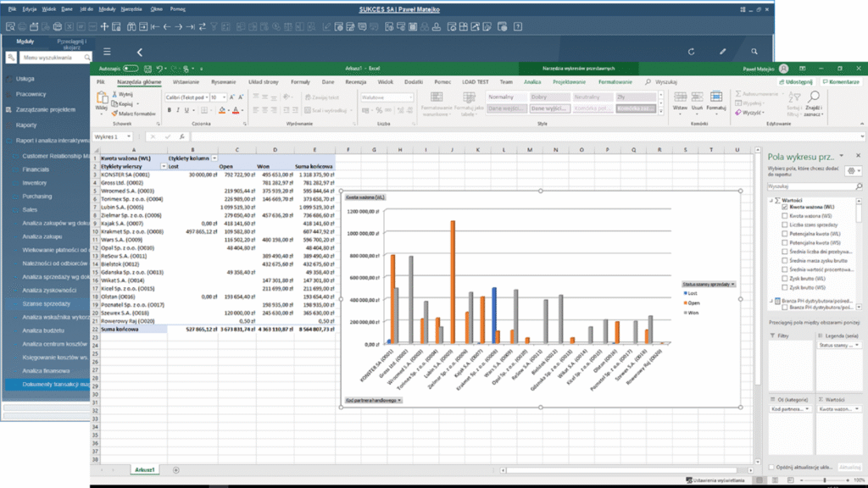
Task: Click the pencil edit icon in SUKCES window
Action: pyautogui.click(x=722, y=52)
